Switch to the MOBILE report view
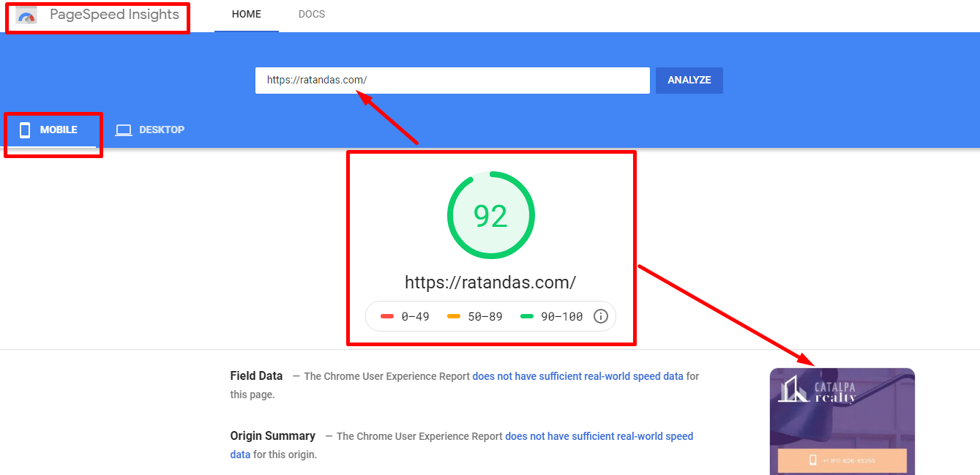 (53, 130)
